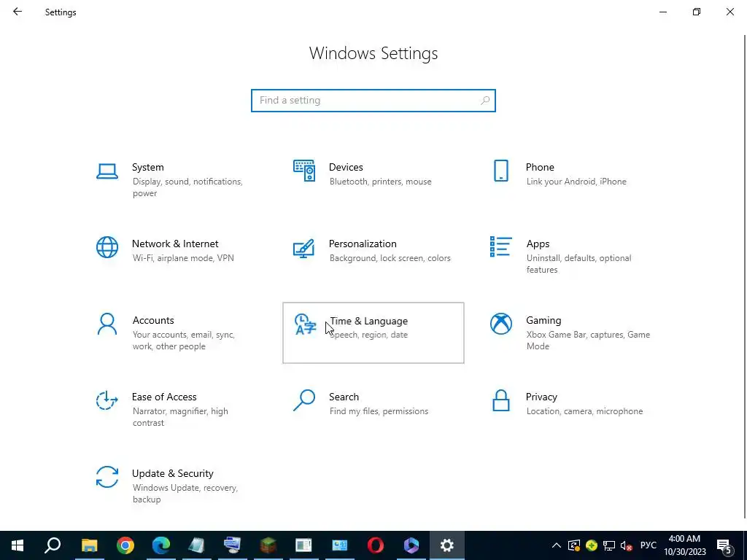The image size is (747, 560).
Task: Open the Minecraft grass block taskbar icon
Action: click(268, 545)
